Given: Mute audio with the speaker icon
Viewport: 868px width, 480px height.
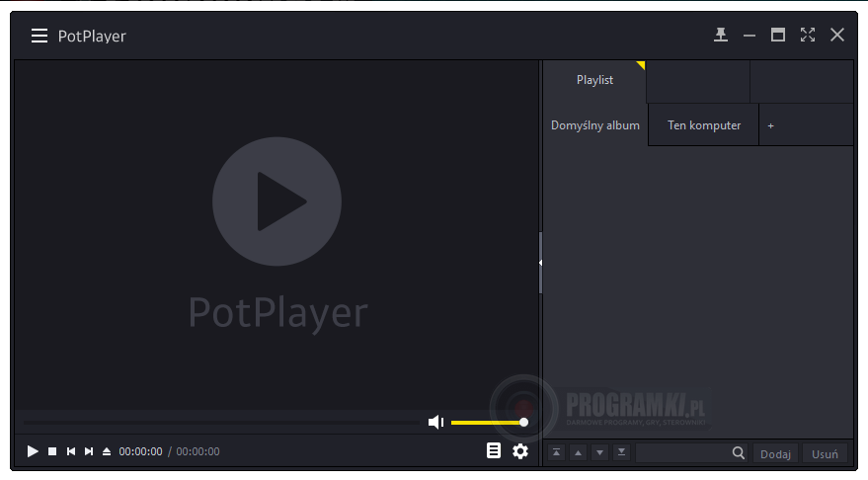Looking at the screenshot, I should click(x=436, y=423).
